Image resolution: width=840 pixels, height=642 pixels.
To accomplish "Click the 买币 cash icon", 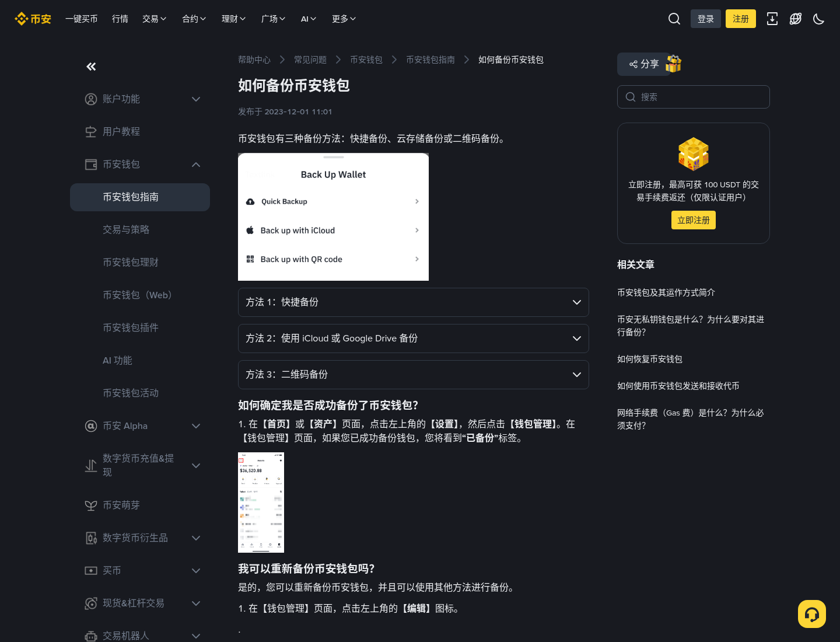I will [91, 571].
